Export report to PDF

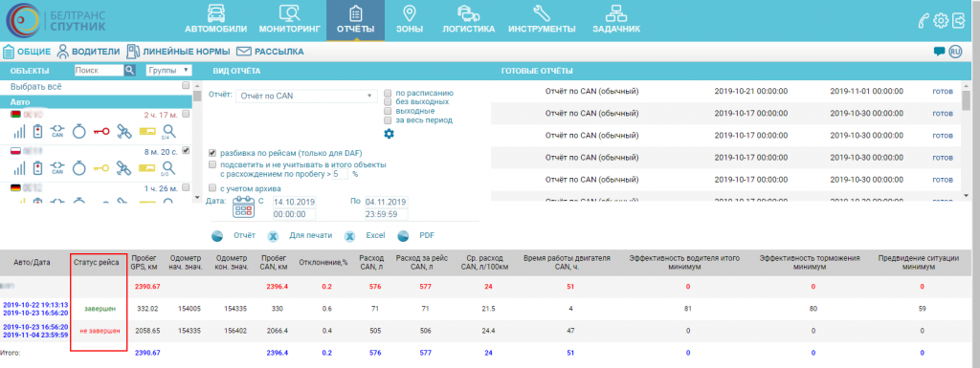point(416,236)
